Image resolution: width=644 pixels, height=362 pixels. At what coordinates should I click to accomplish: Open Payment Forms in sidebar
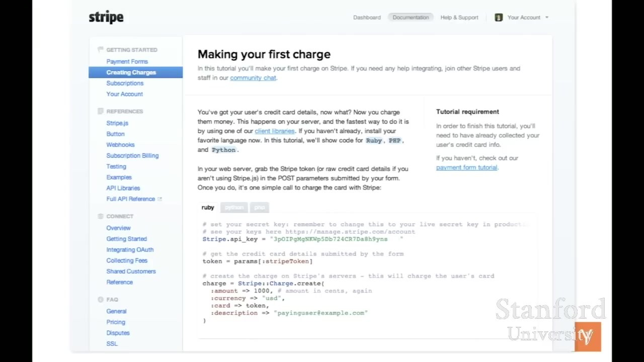coord(127,61)
